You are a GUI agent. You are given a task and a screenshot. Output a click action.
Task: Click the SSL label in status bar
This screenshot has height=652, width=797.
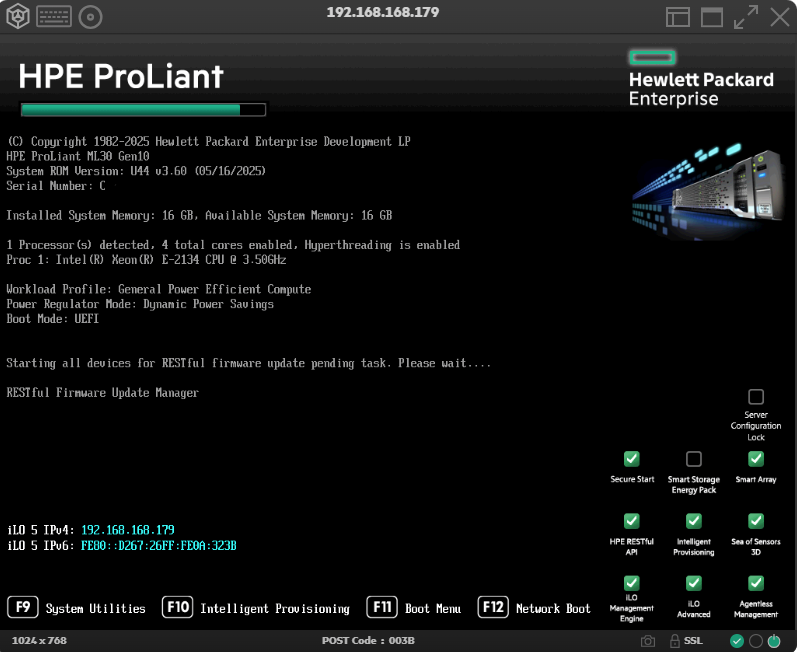(x=693, y=641)
